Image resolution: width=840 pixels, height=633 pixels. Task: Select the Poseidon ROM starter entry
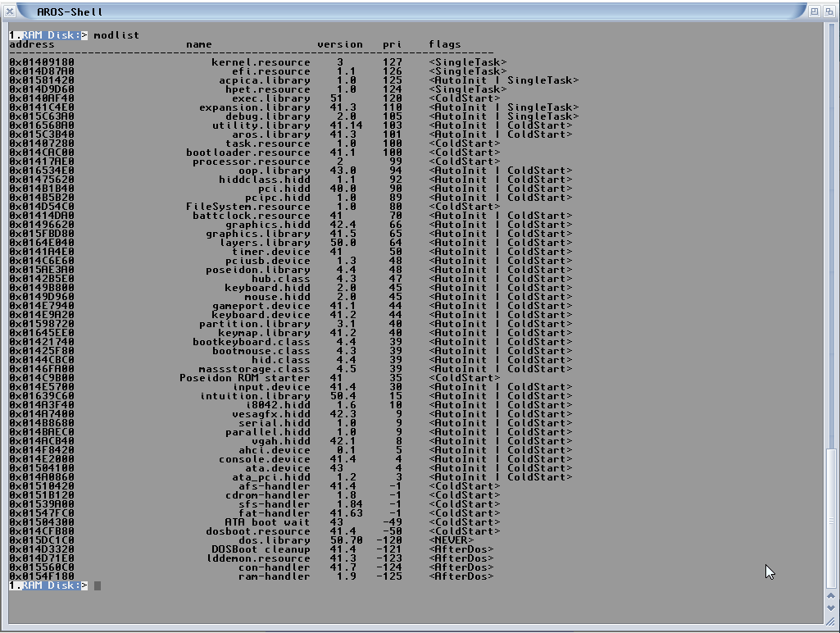coord(245,379)
